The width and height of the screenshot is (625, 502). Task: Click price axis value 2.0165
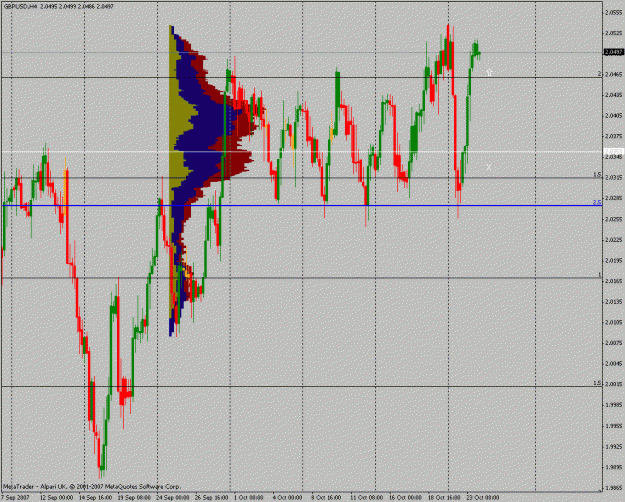(x=614, y=281)
